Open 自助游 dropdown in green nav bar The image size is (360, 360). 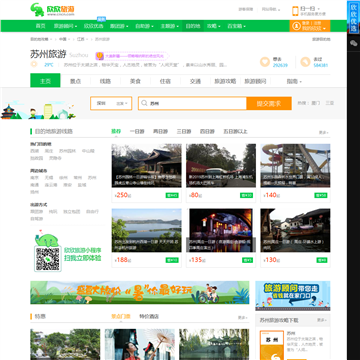coord(144,26)
